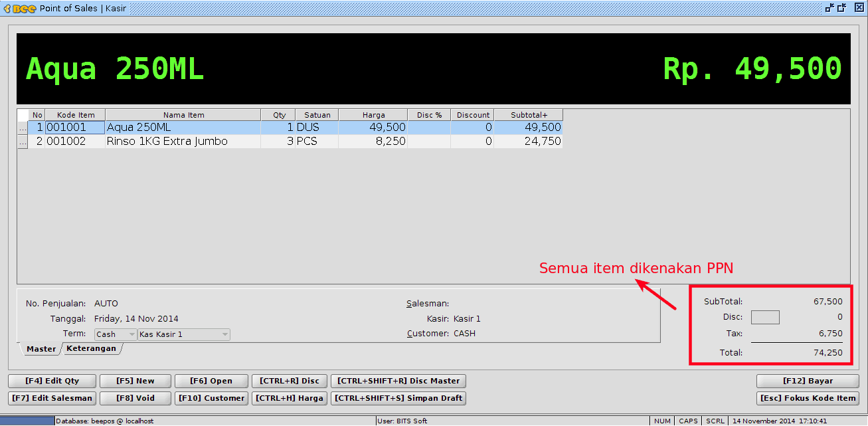Viewport: 868px width, 426px height.
Task: Click the [F4] Edit Qty button
Action: click(x=52, y=381)
